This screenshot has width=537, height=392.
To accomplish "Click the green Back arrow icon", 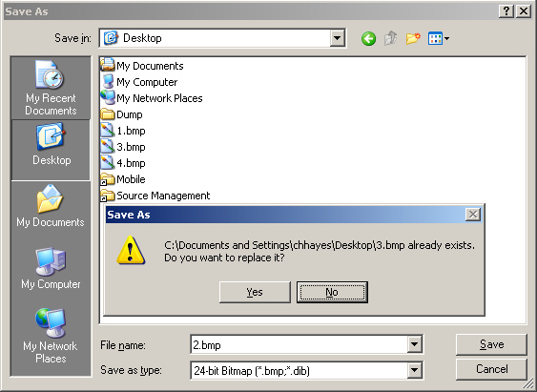I will point(368,38).
